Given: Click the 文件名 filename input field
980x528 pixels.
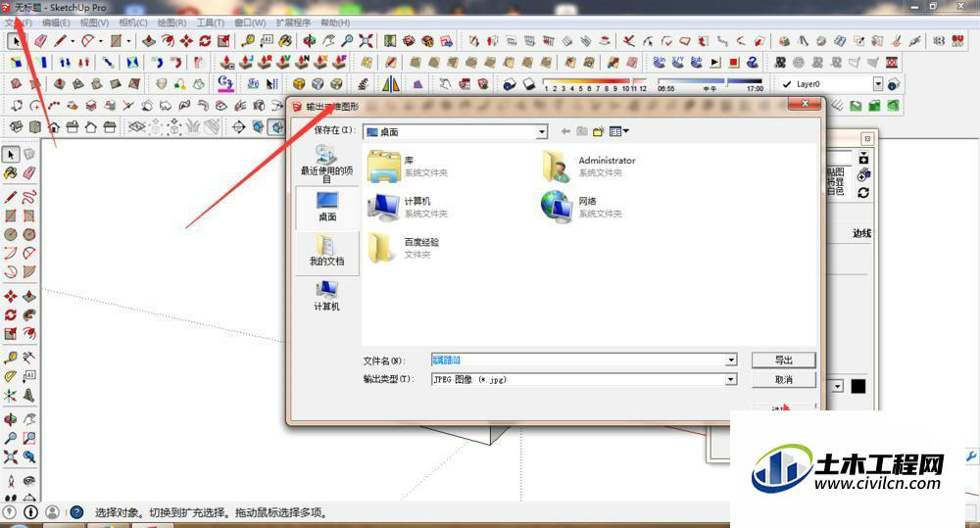Looking at the screenshot, I should [x=578, y=360].
